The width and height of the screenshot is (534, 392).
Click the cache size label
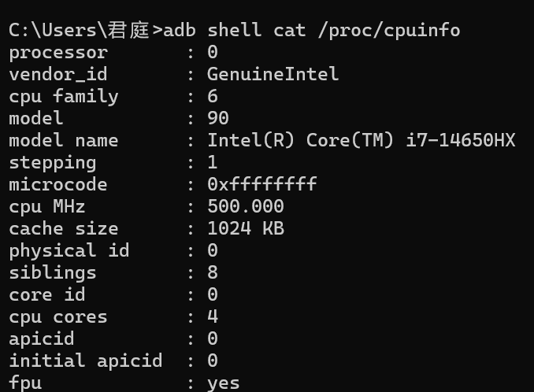coord(63,228)
